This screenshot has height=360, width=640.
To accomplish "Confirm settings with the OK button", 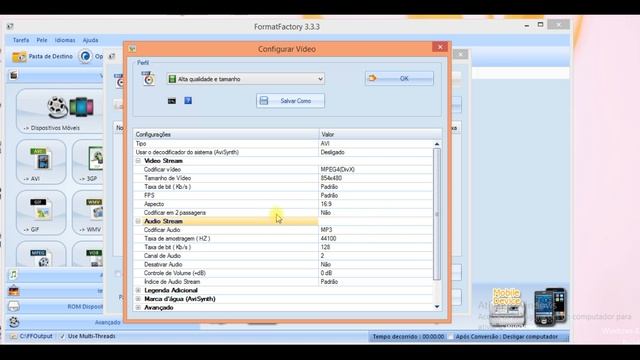I will [399, 78].
